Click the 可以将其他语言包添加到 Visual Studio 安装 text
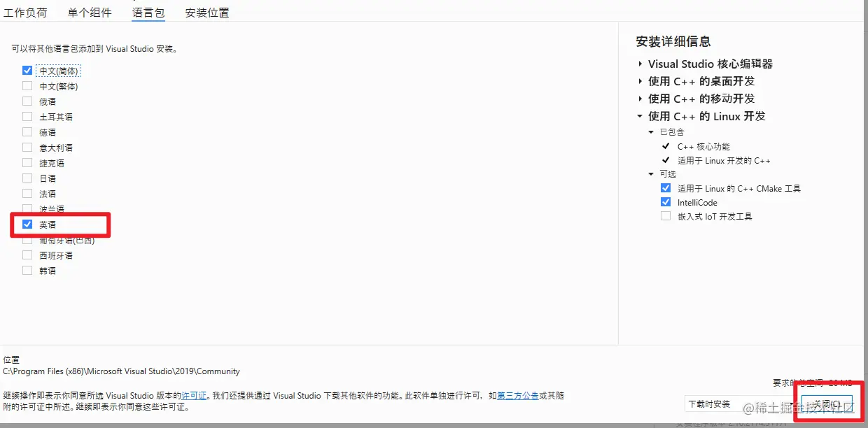 tap(94, 50)
